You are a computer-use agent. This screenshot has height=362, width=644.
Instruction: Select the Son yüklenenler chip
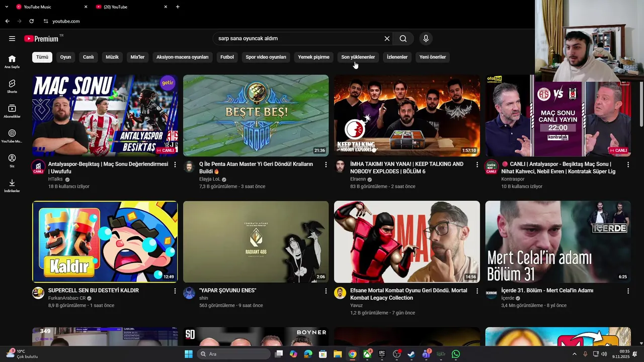358,57
